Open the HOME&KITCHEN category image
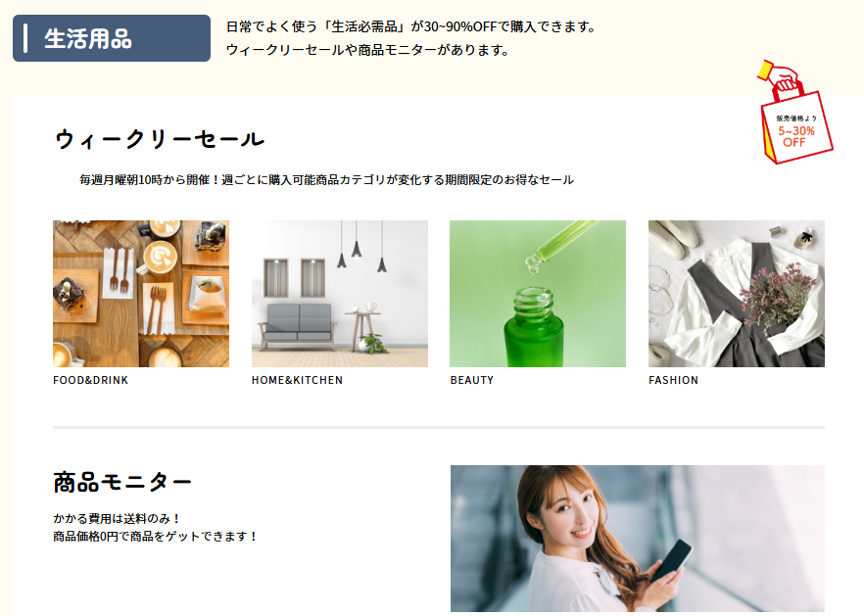This screenshot has width=864, height=616. coord(339,294)
